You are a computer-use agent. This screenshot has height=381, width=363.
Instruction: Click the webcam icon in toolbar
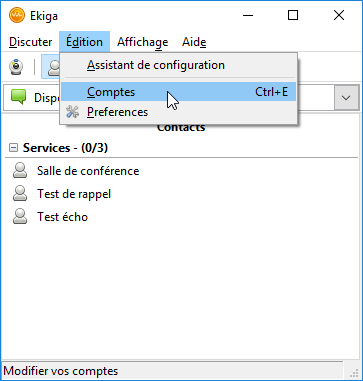pos(15,67)
